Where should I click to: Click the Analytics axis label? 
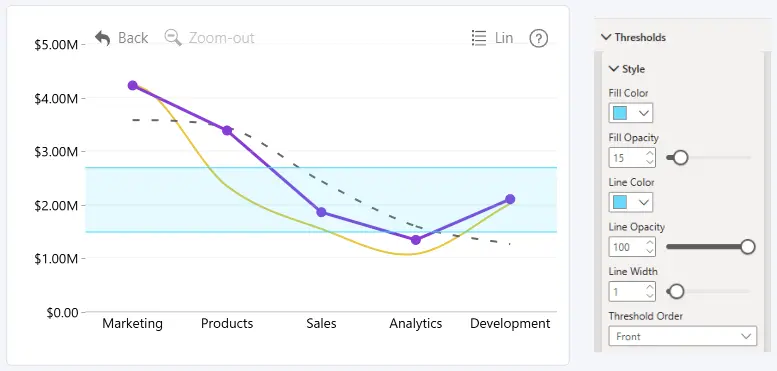416,324
